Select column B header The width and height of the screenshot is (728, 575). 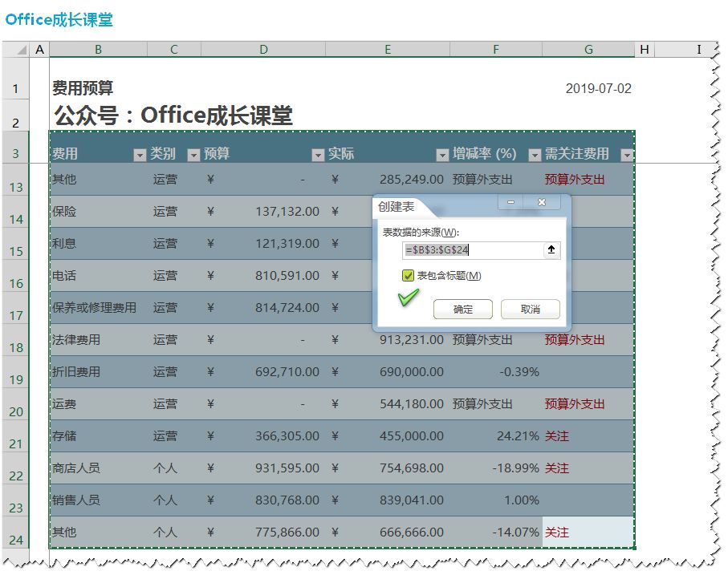click(x=99, y=49)
